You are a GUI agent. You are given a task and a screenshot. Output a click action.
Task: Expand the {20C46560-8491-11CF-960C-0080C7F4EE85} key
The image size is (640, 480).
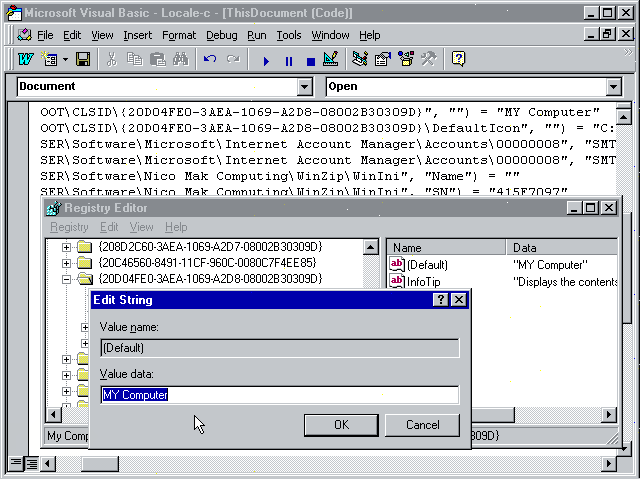tap(66, 263)
